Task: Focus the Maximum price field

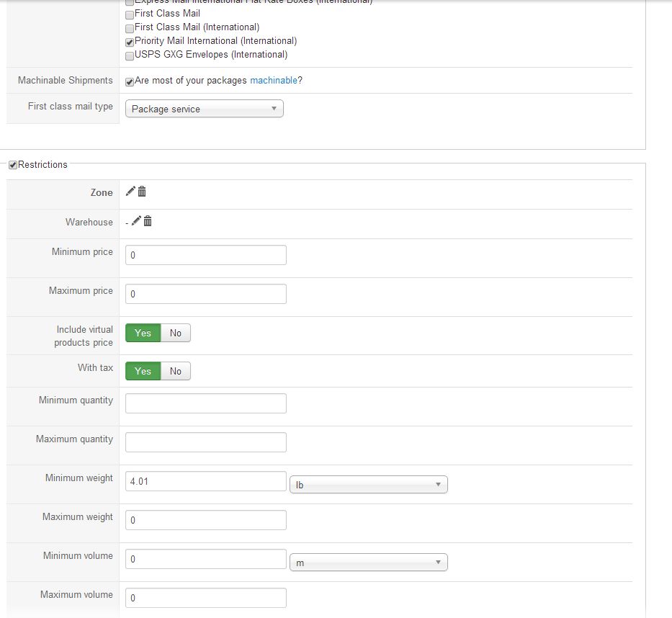Action: point(206,294)
